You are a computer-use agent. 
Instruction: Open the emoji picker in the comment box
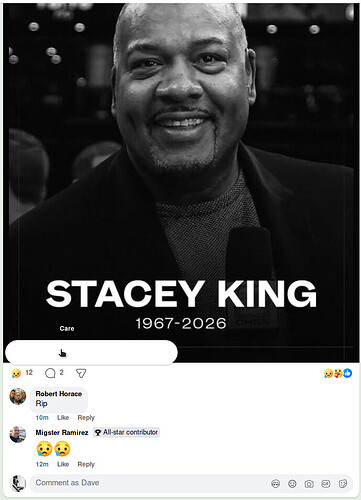click(x=292, y=484)
